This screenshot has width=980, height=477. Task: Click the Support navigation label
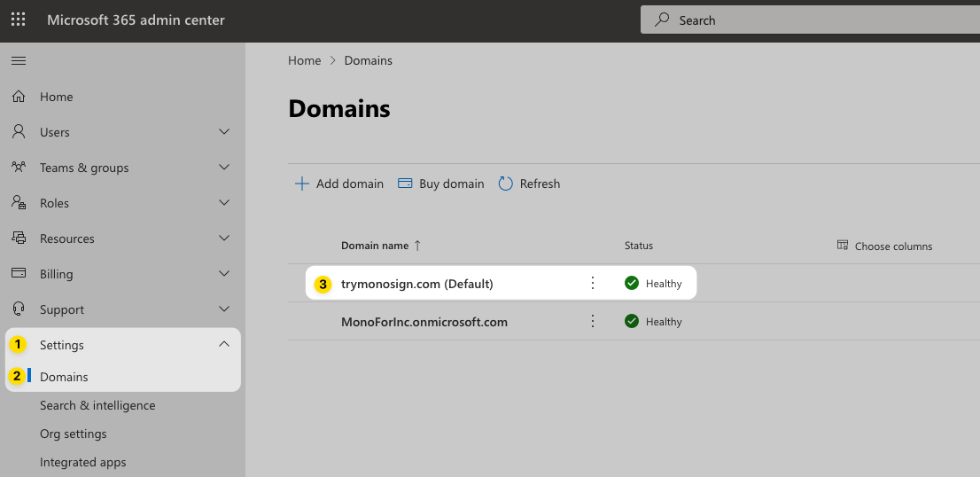tap(62, 309)
